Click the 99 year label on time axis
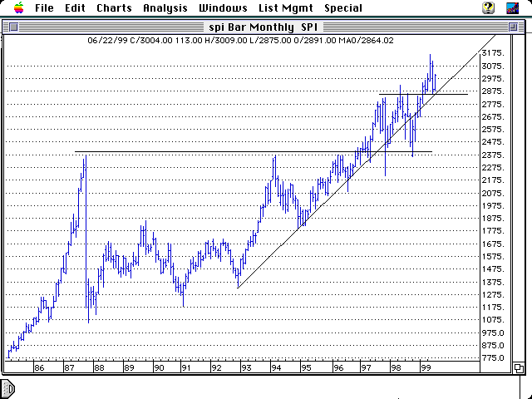Viewport: 532px width, 399px height. [426, 367]
